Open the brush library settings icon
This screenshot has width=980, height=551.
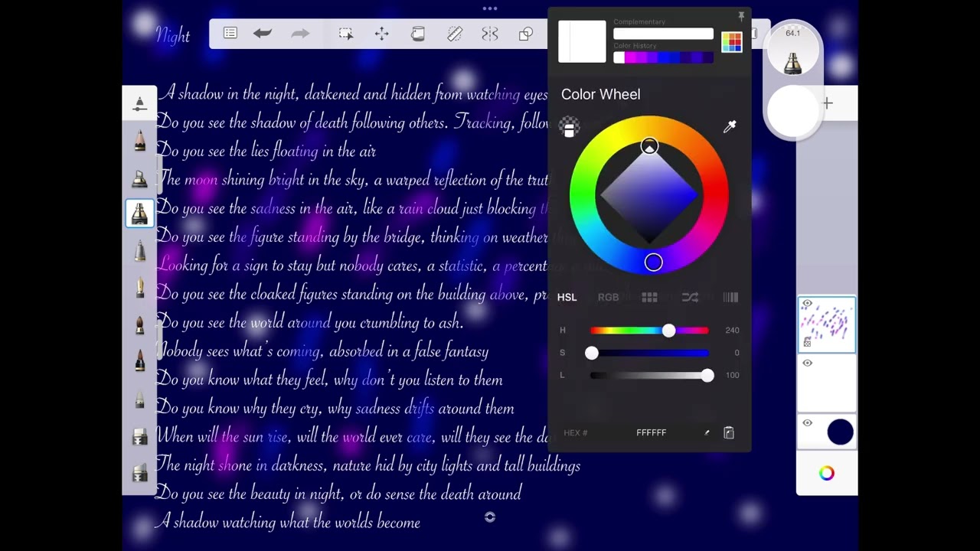pos(139,104)
